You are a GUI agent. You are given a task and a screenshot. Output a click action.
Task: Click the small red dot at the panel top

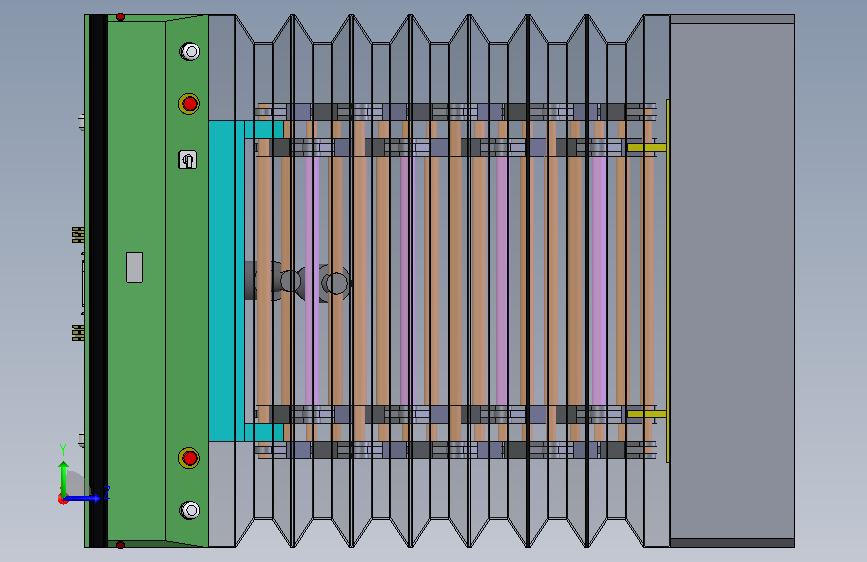121,17
